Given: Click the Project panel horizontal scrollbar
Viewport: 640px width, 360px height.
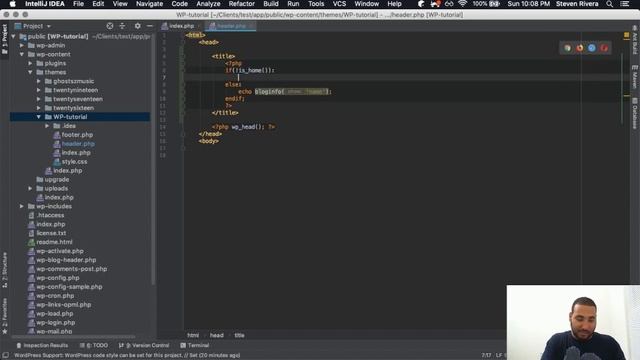Looking at the screenshot, I should point(73,337).
